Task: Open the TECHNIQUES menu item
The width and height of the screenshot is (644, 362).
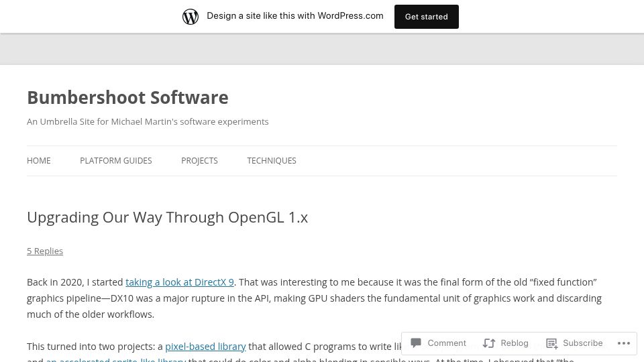Action: pyautogui.click(x=272, y=160)
